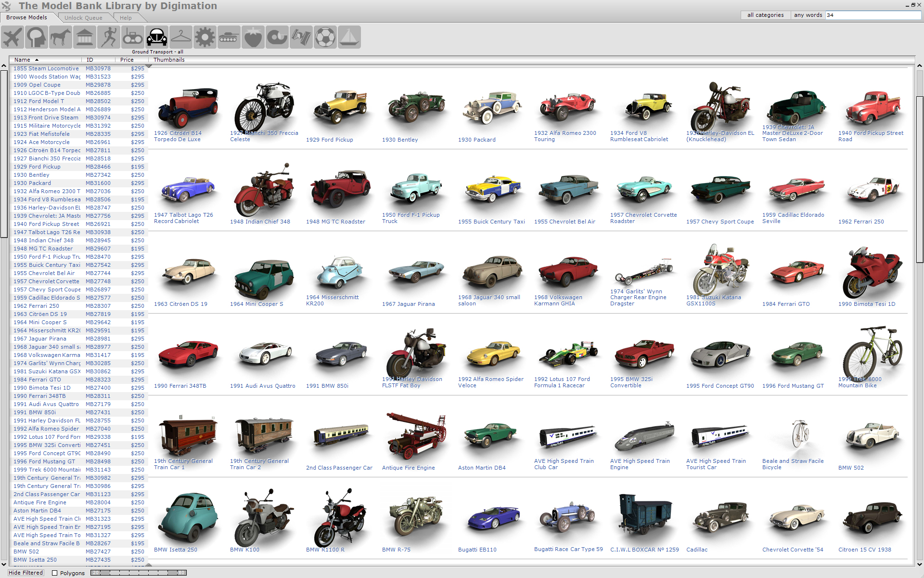Screen dimensions: 924x578
Task: Click ID 'MB28004' for Antique Fire Engine
Action: pos(98,502)
